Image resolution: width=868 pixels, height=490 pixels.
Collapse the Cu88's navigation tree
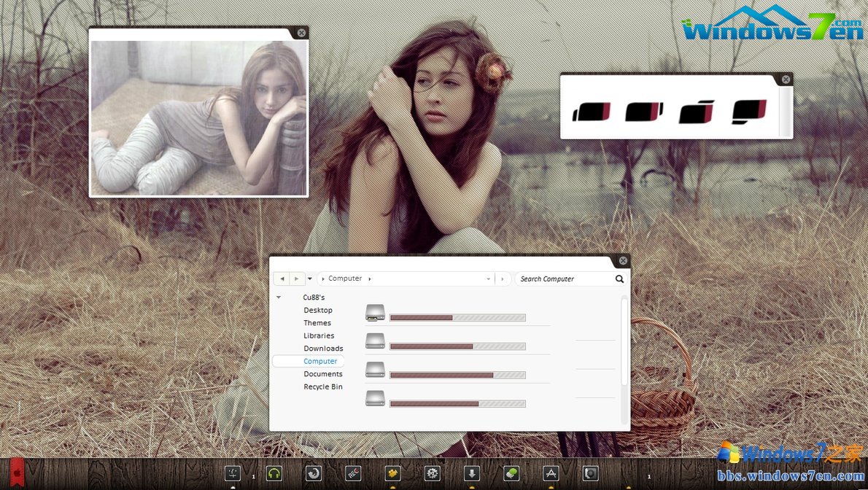(x=279, y=297)
